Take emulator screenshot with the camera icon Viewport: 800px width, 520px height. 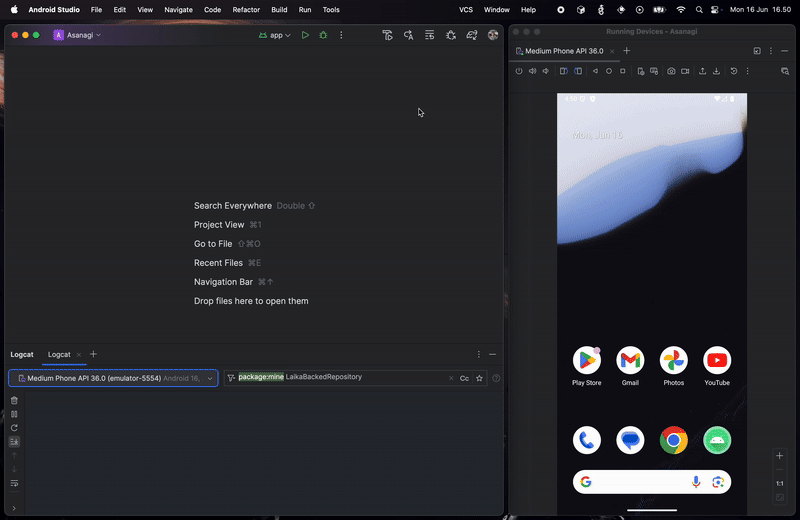pyautogui.click(x=672, y=71)
